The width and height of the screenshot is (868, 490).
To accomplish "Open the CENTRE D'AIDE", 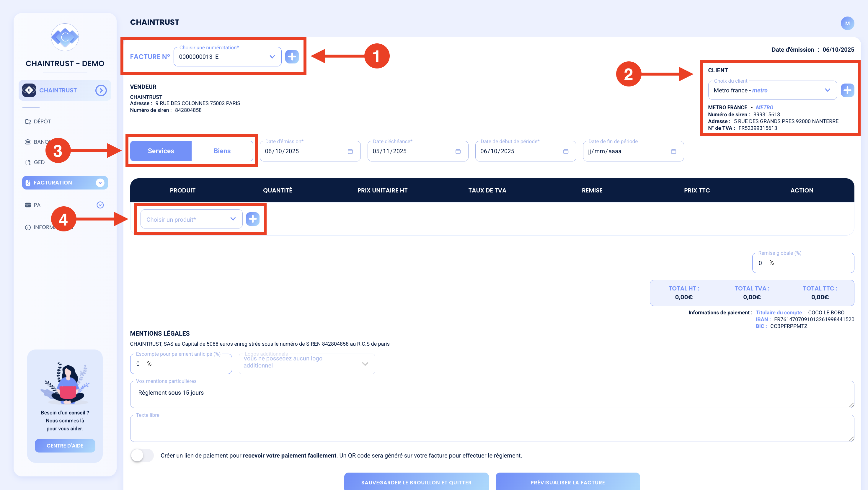I will pyautogui.click(x=65, y=445).
